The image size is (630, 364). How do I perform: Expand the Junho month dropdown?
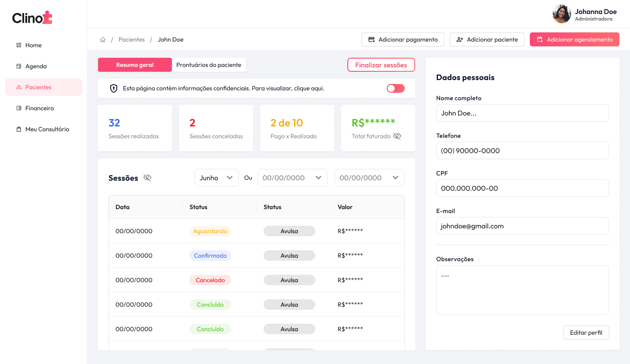(x=217, y=178)
